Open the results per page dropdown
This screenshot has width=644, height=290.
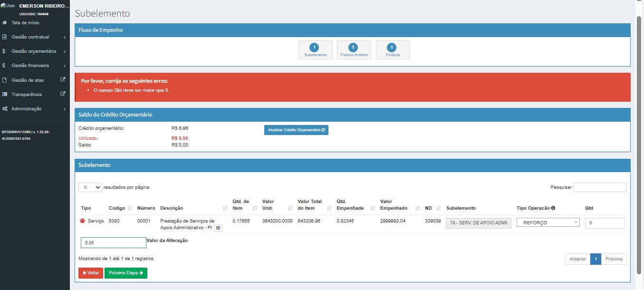coord(90,187)
